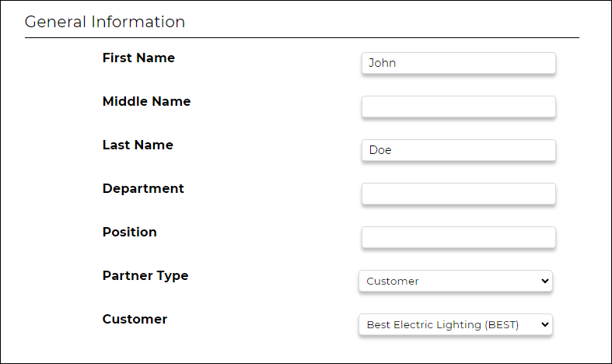Click the Position label text
Screen dimensions: 612x364
(x=130, y=232)
